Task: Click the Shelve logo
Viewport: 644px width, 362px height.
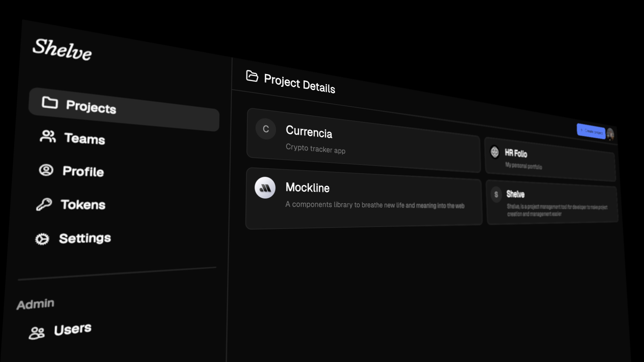Action: point(62,49)
